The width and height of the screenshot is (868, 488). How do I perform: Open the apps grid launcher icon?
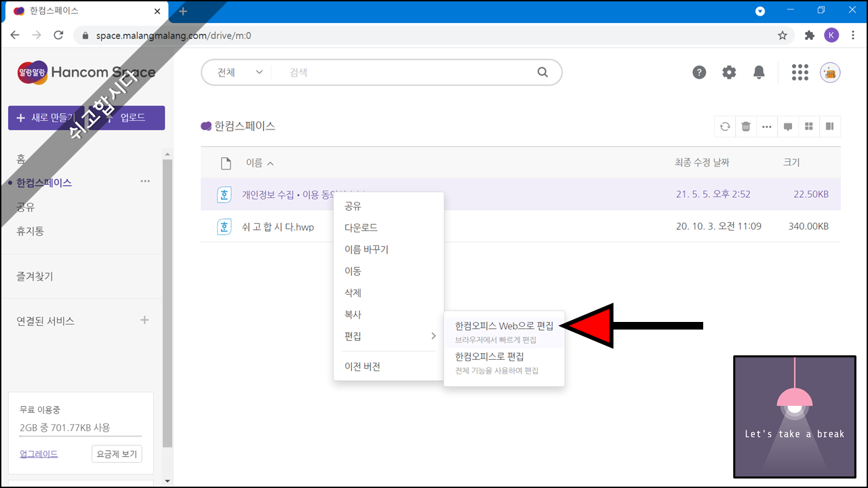(800, 73)
